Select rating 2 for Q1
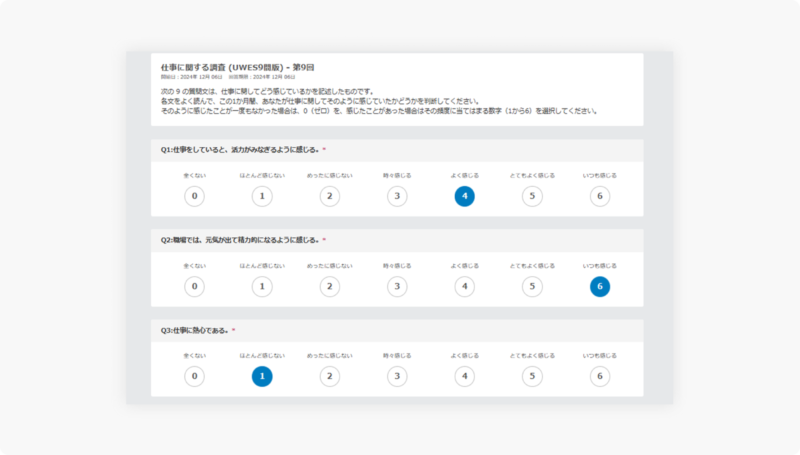 [x=330, y=196]
